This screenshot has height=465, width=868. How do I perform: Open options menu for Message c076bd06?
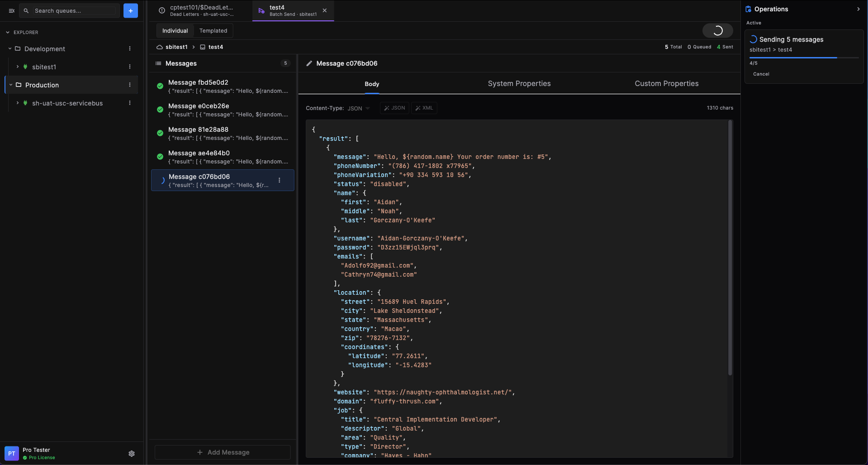point(280,180)
